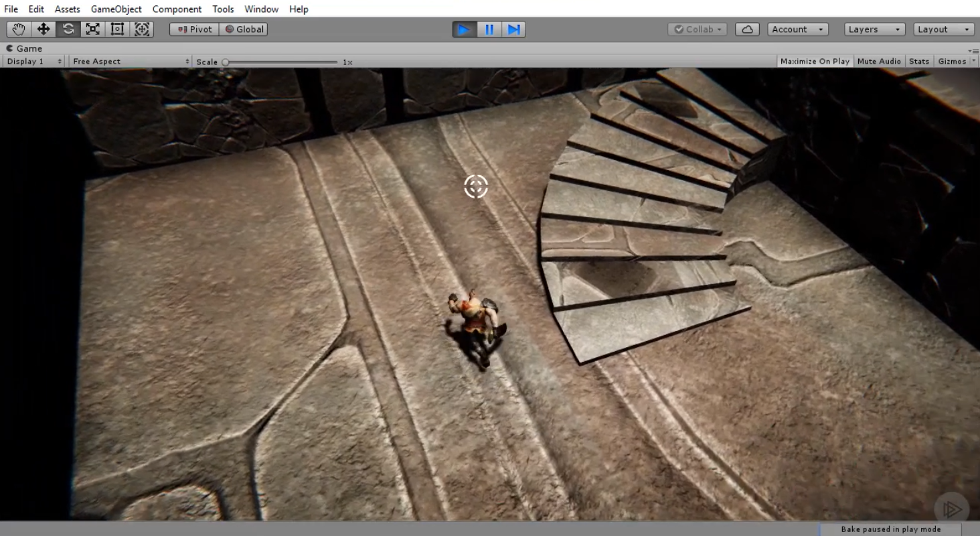Viewport: 980px width, 536px height.
Task: Select the Rect transform tool
Action: pos(117,29)
